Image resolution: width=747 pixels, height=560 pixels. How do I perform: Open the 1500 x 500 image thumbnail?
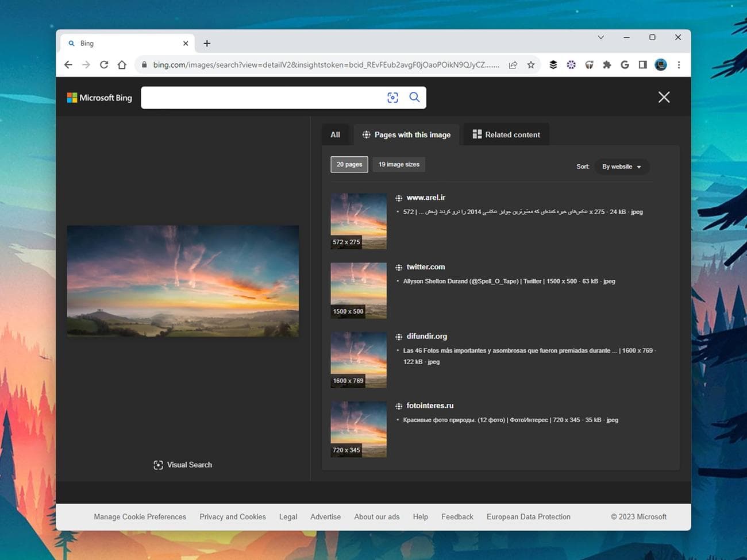pyautogui.click(x=358, y=290)
